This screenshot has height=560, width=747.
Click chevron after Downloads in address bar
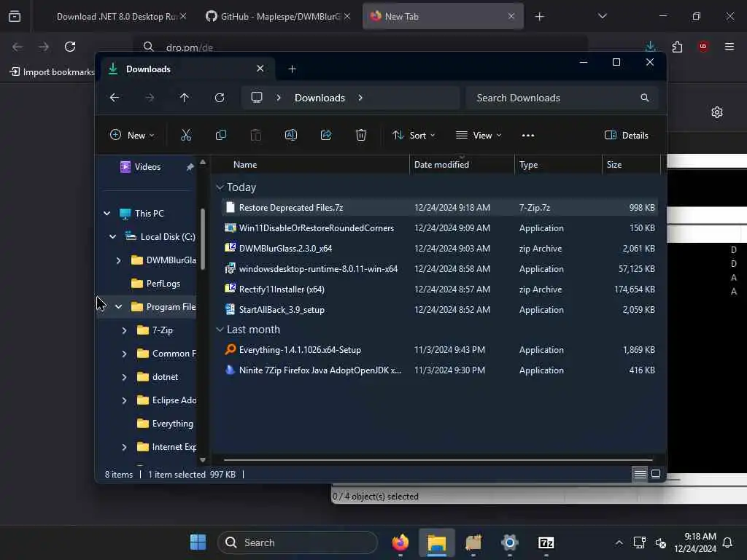click(x=360, y=98)
